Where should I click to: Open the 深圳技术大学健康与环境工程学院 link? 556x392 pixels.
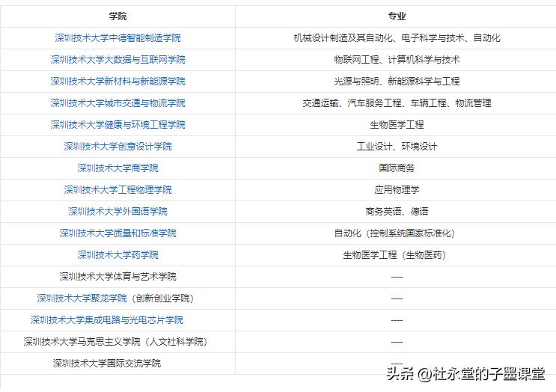pyautogui.click(x=117, y=124)
